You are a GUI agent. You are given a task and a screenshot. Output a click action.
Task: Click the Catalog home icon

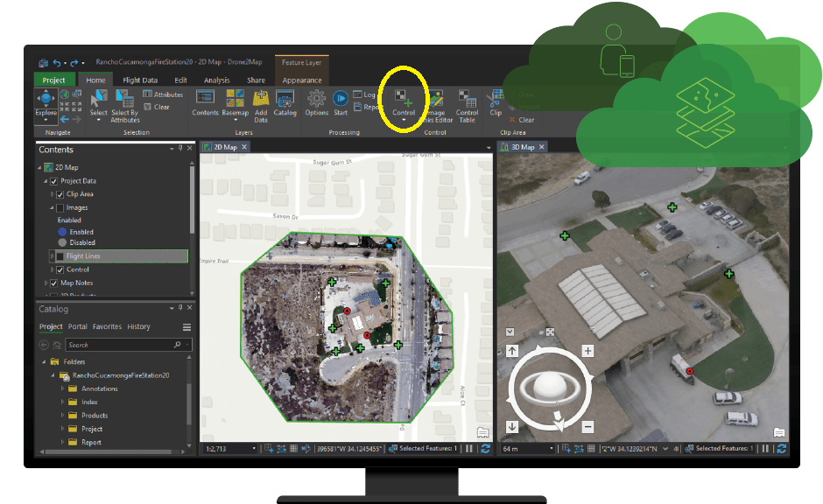[x=57, y=345]
